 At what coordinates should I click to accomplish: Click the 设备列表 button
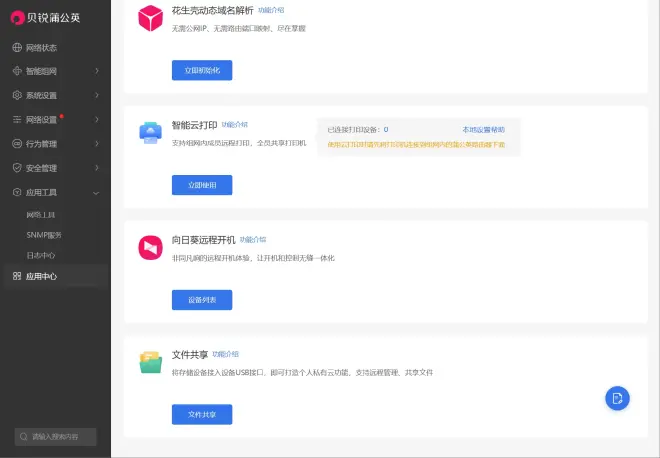point(202,299)
